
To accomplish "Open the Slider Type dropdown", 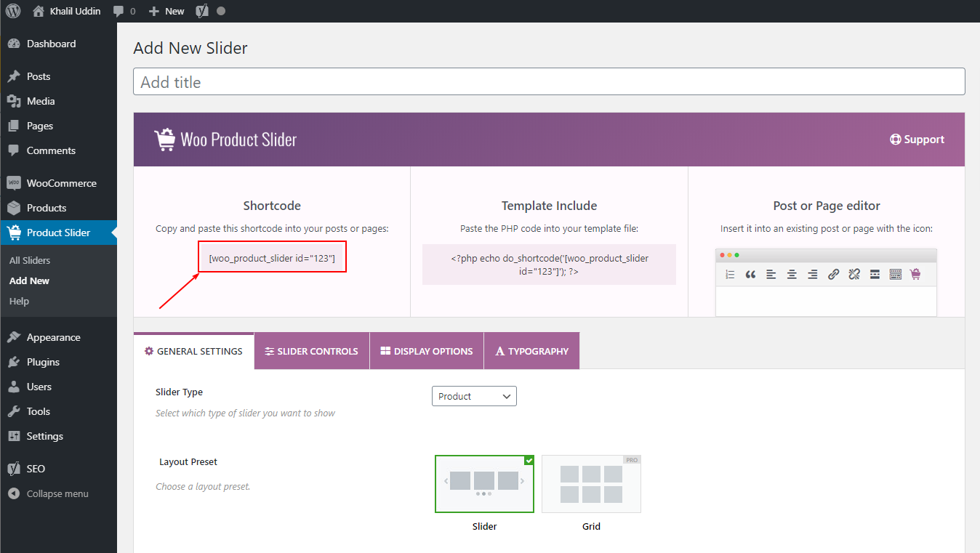I will pyautogui.click(x=474, y=396).
